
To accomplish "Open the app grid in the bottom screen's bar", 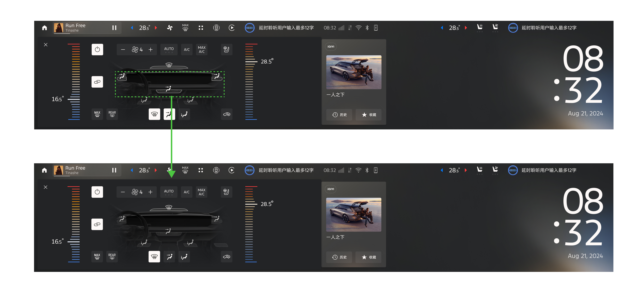I will (200, 170).
